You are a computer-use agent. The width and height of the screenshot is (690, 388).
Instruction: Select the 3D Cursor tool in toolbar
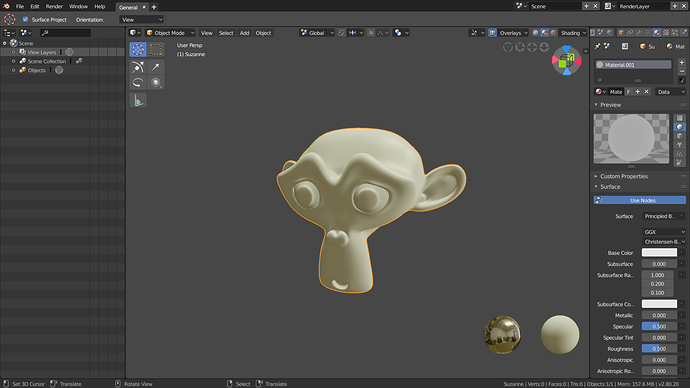click(x=138, y=49)
